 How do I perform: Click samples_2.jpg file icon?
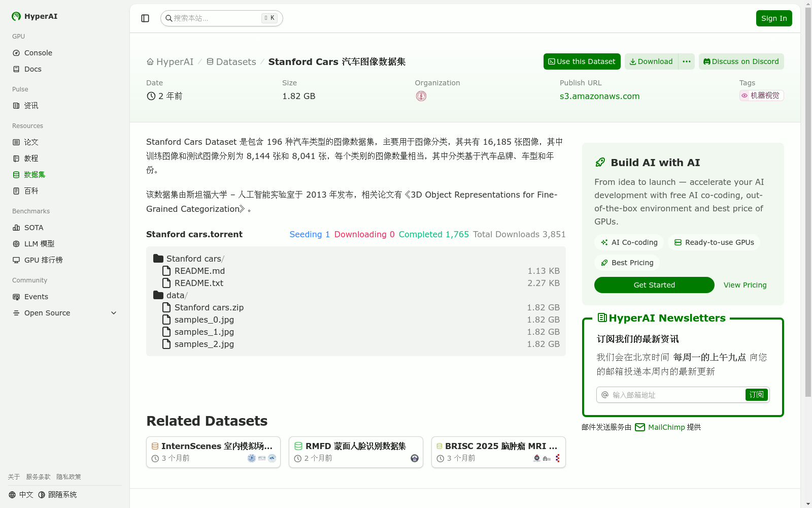click(x=166, y=344)
